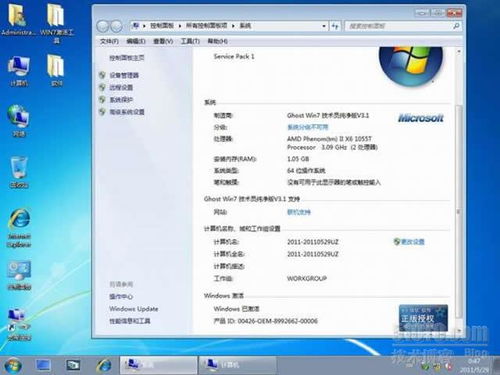This screenshot has width=500, height=375.
Task: Select the Administrator folder icon
Action: pos(18,20)
